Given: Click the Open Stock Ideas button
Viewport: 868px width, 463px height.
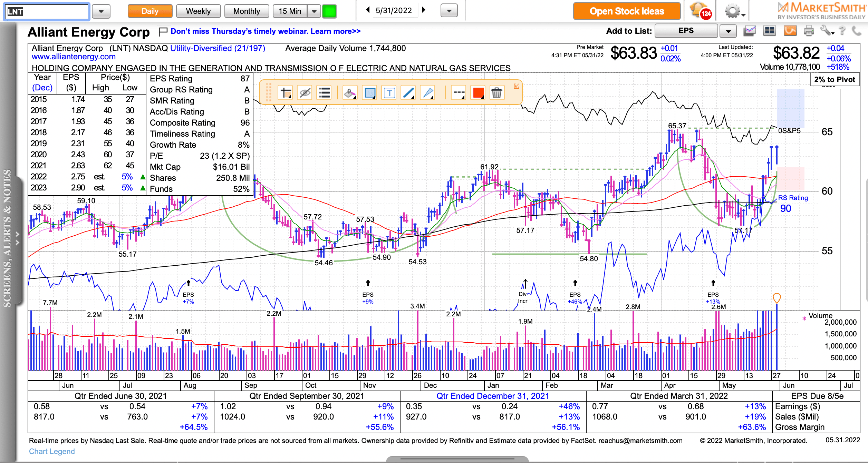Looking at the screenshot, I should pos(627,11).
